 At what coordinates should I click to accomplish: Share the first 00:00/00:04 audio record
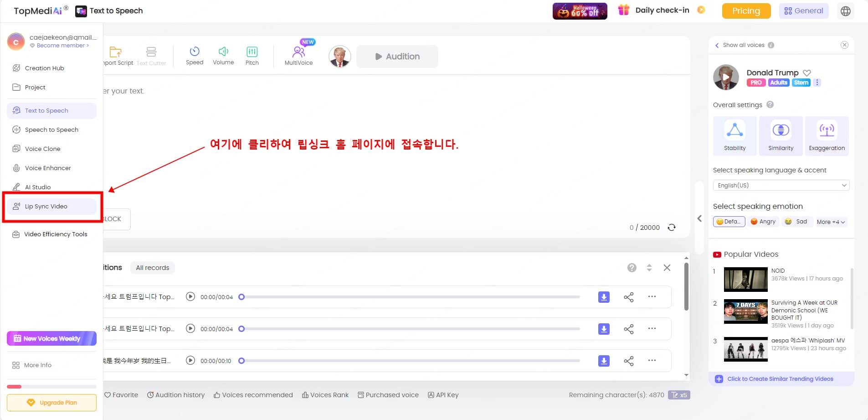pyautogui.click(x=629, y=297)
